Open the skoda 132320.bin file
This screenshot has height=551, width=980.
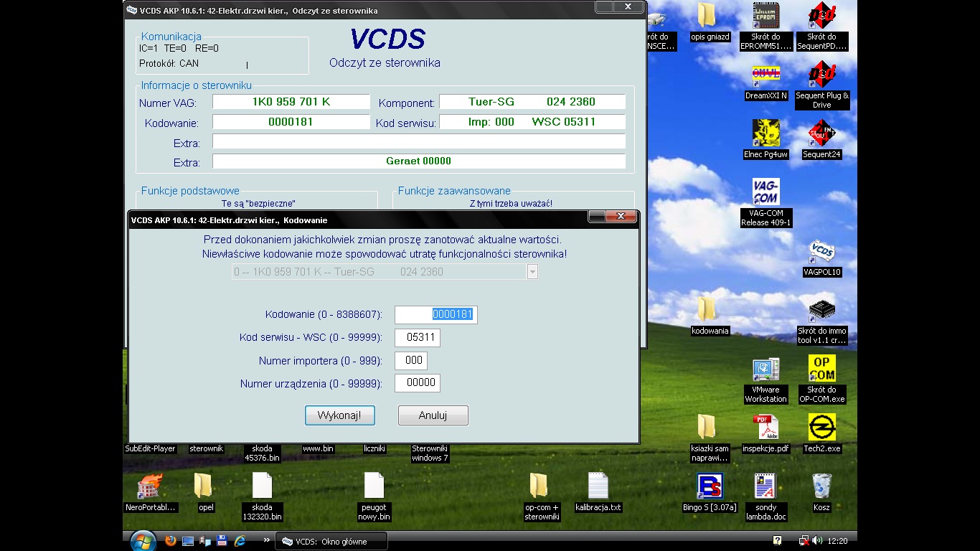262,497
